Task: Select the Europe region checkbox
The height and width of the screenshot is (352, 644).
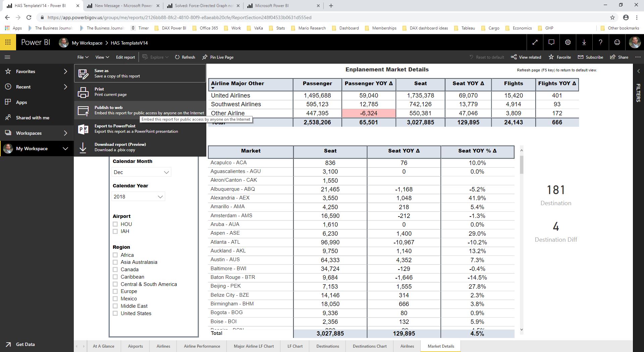Action: pos(115,291)
